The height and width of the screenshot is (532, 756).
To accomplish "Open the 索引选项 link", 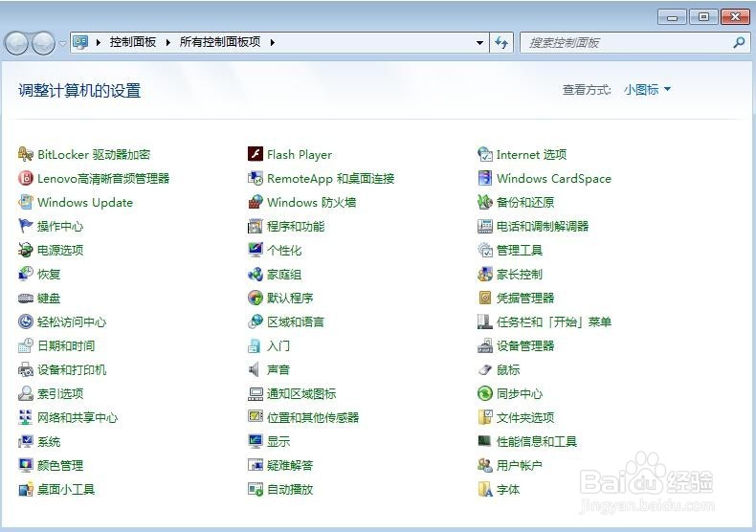I will click(x=60, y=393).
